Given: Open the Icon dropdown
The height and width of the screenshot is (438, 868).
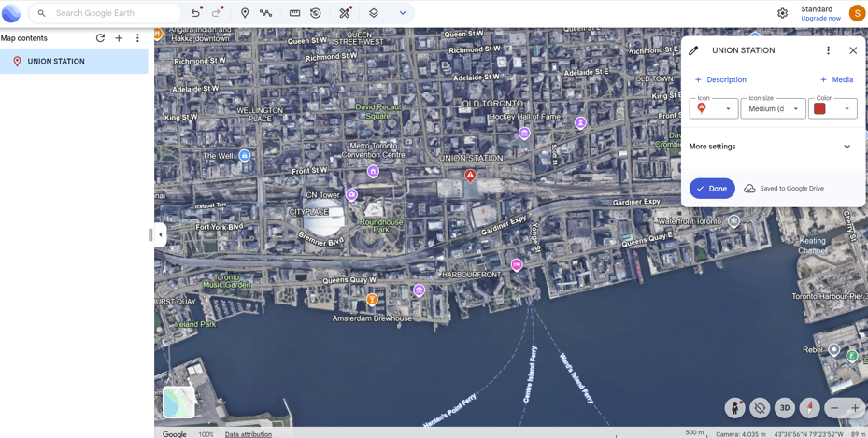Looking at the screenshot, I should coord(713,108).
